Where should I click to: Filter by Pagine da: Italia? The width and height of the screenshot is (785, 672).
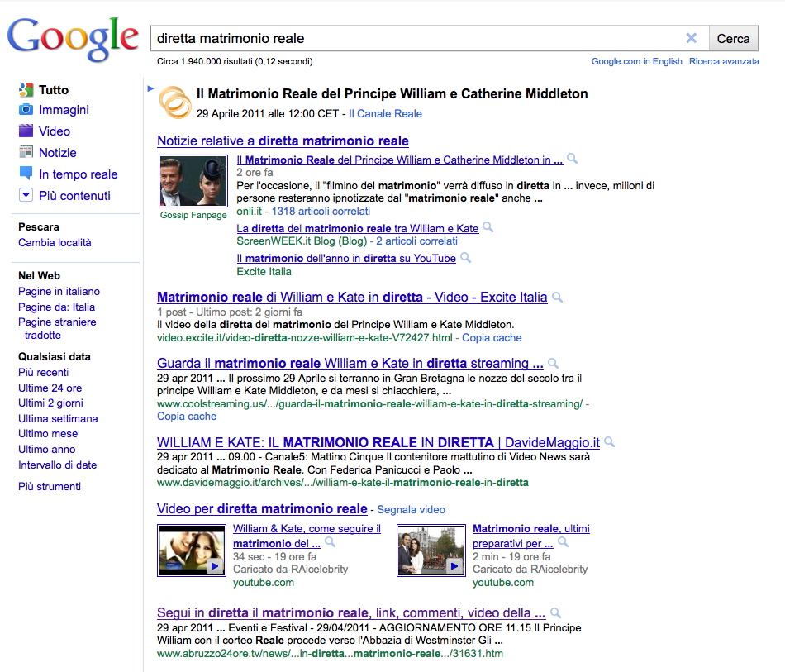(56, 307)
